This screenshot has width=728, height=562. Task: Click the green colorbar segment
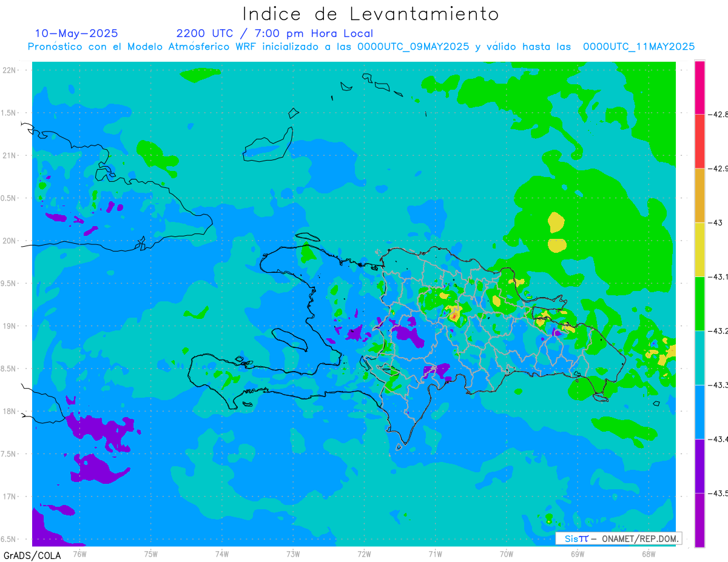click(699, 303)
